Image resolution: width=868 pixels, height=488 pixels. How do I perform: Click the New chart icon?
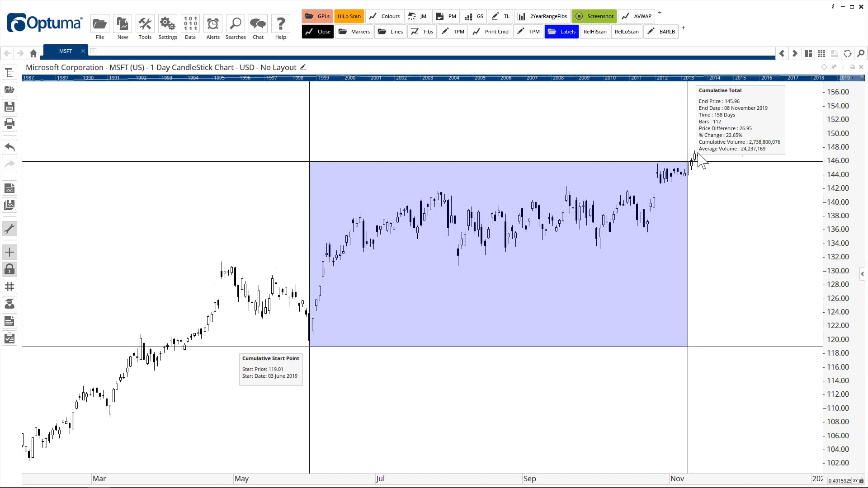[x=122, y=24]
